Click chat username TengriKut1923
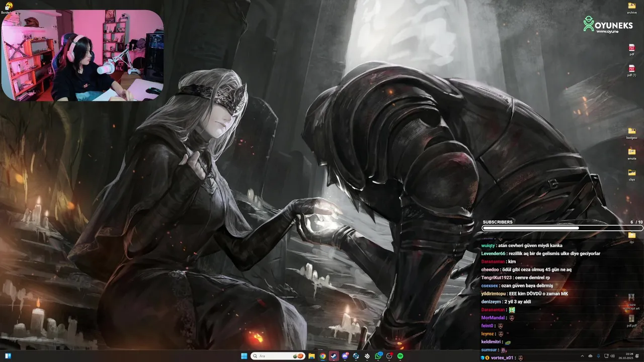644x362 pixels. (496, 278)
